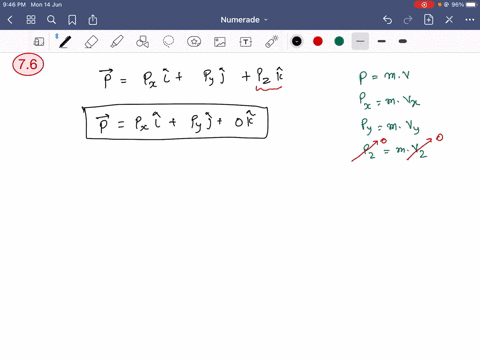The width and height of the screenshot is (480, 360).
Task: Select the thin stroke thickness
Action: (360, 41)
